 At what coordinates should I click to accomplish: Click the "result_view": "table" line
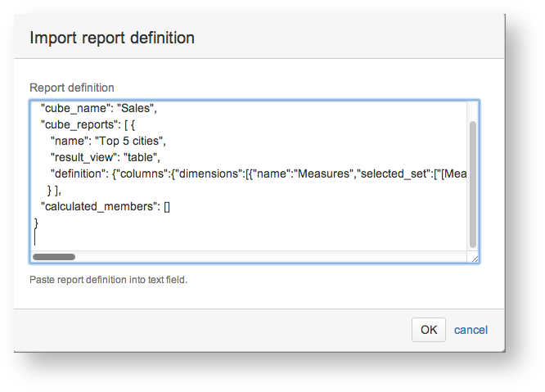tap(106, 157)
